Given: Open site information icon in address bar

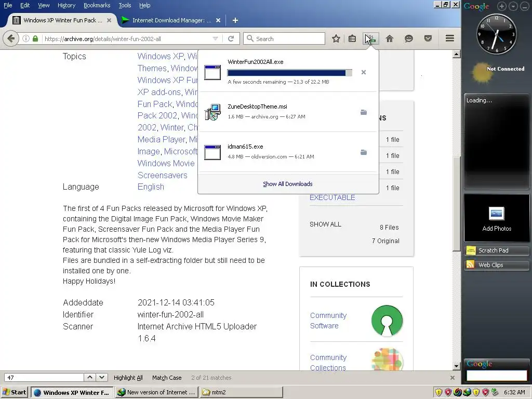Looking at the screenshot, I should pos(26,38).
